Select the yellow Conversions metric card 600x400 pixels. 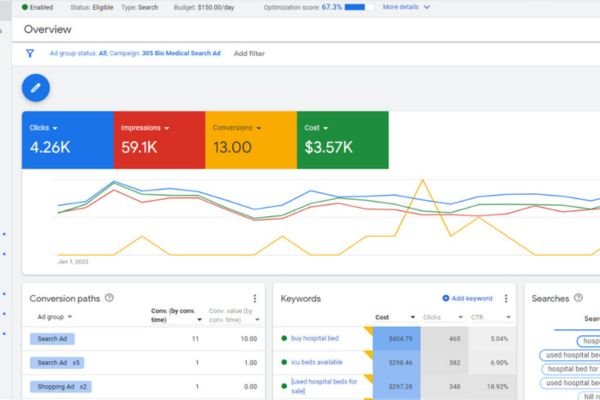tap(251, 140)
